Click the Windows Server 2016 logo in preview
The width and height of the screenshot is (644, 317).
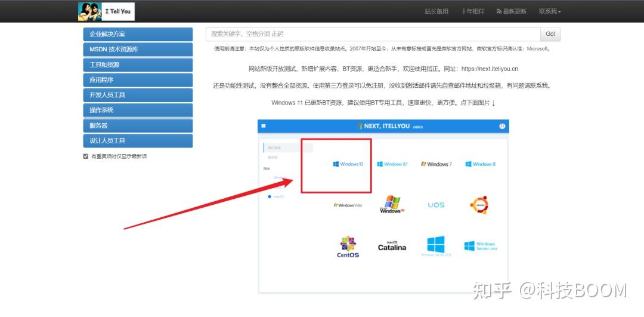point(436,247)
